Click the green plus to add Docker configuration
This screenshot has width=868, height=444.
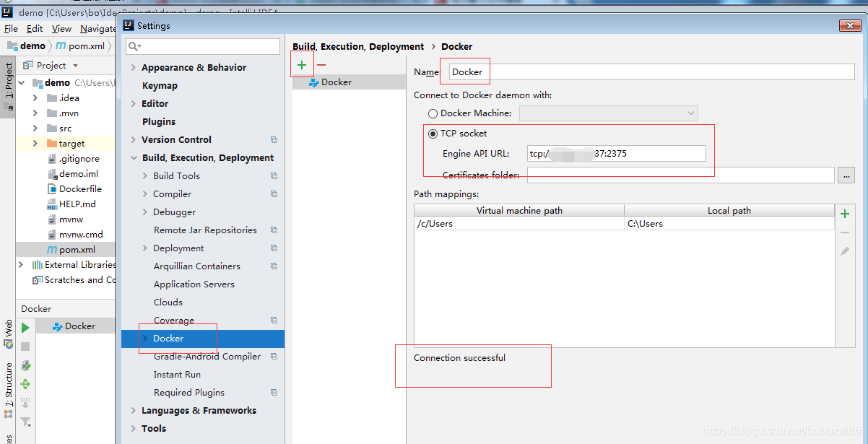(x=302, y=65)
